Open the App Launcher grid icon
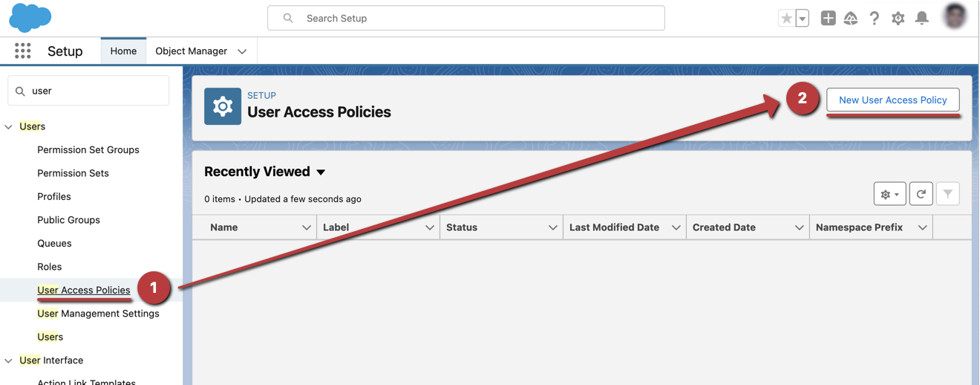 [23, 51]
